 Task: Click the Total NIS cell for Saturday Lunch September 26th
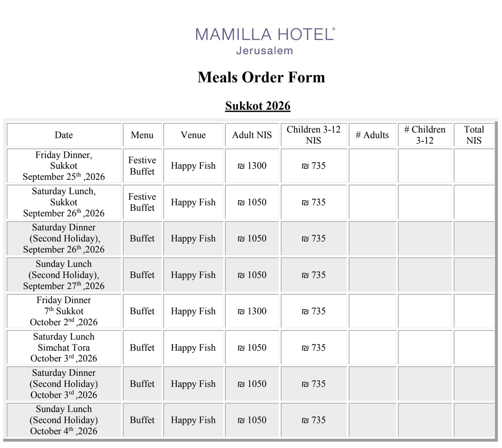click(474, 202)
